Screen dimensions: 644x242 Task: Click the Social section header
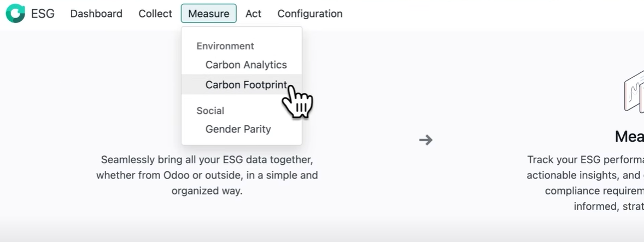click(x=210, y=111)
